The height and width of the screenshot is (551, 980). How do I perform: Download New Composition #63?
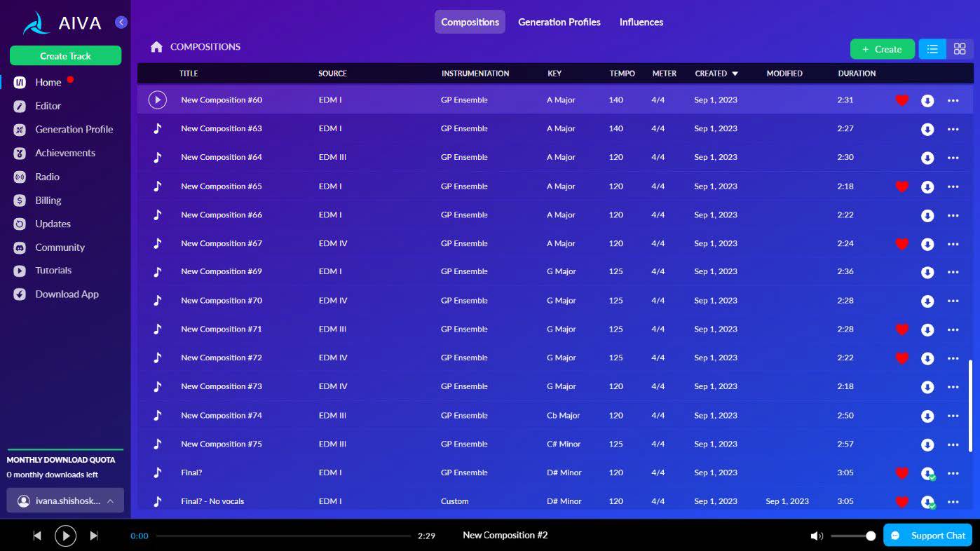click(927, 129)
